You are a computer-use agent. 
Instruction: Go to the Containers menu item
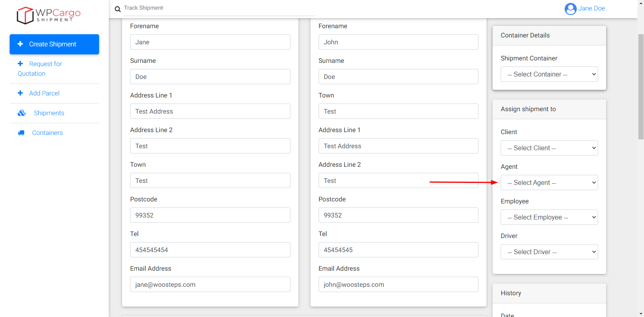pos(47,133)
